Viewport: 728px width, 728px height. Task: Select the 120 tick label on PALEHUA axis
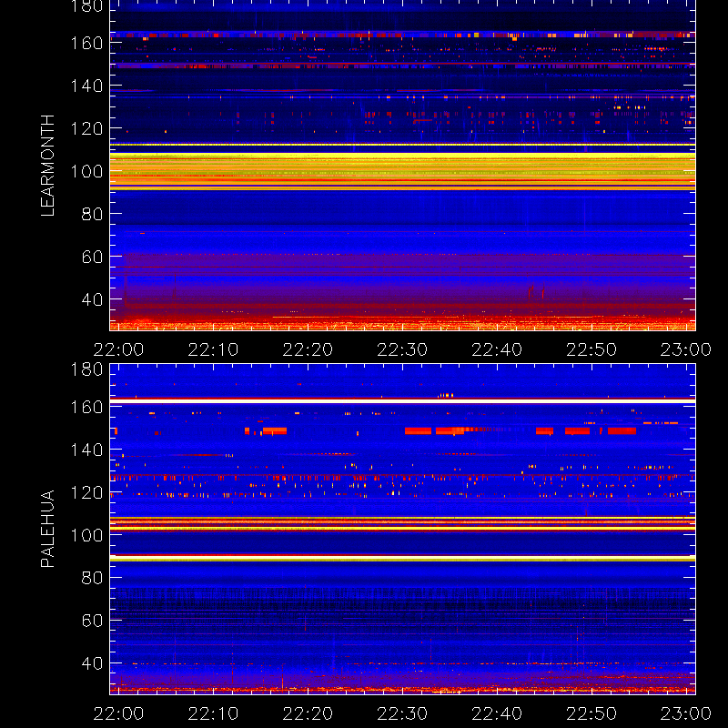coord(86,492)
